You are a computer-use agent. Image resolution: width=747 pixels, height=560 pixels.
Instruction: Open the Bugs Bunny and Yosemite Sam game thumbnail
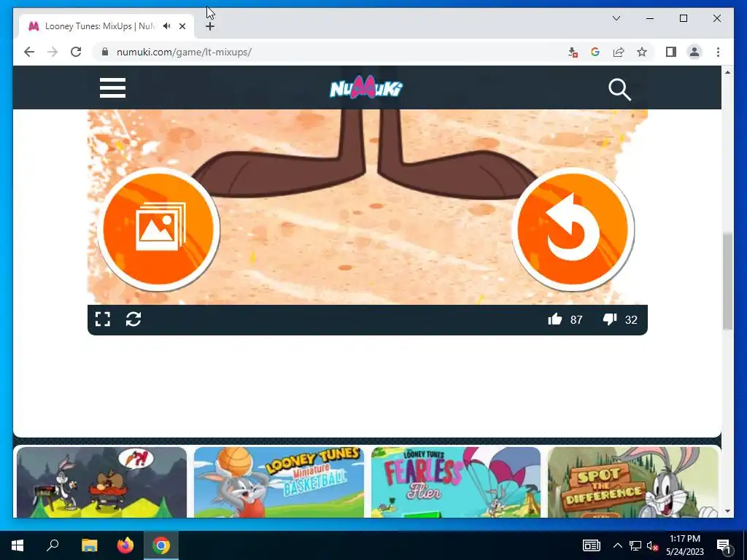pyautogui.click(x=101, y=482)
